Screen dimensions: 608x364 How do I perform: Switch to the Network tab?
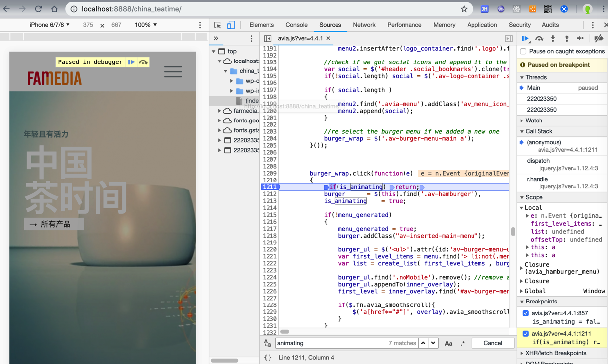coord(364,25)
